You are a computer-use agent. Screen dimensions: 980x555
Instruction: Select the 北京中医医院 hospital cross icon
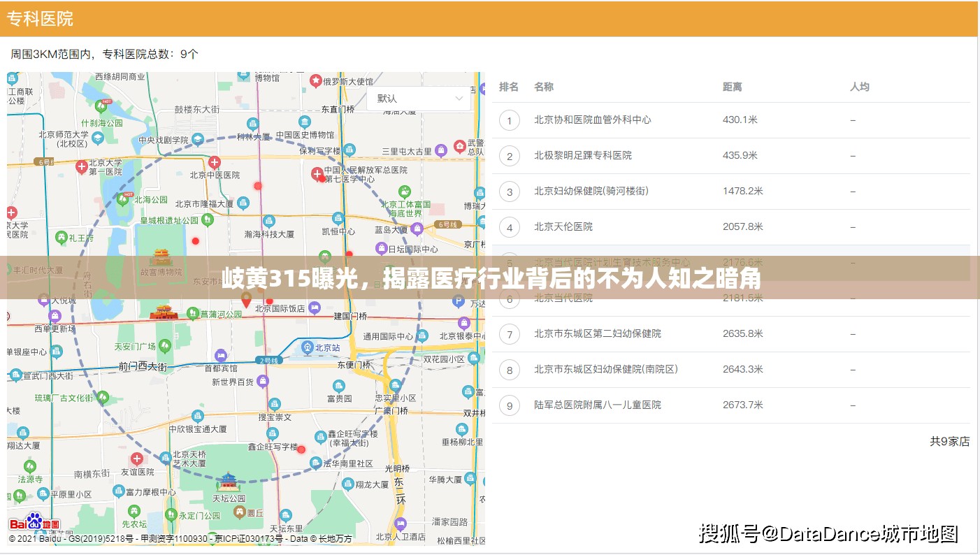coord(215,162)
